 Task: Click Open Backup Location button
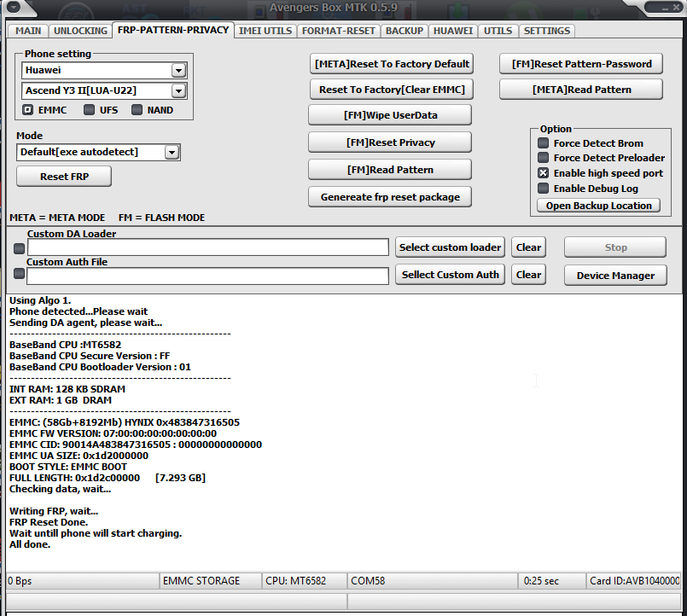tap(598, 206)
